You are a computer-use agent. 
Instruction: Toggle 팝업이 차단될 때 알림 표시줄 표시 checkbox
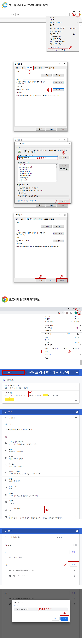point(18,190)
